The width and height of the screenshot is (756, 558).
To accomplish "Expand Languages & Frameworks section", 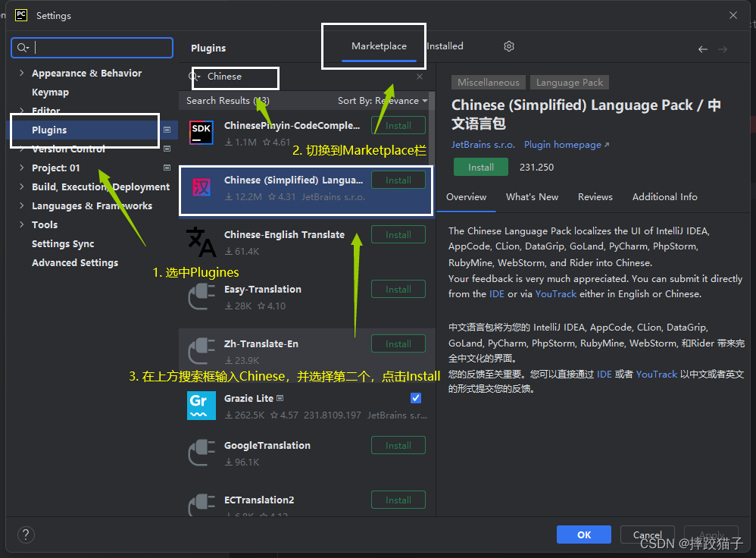I will coord(21,205).
